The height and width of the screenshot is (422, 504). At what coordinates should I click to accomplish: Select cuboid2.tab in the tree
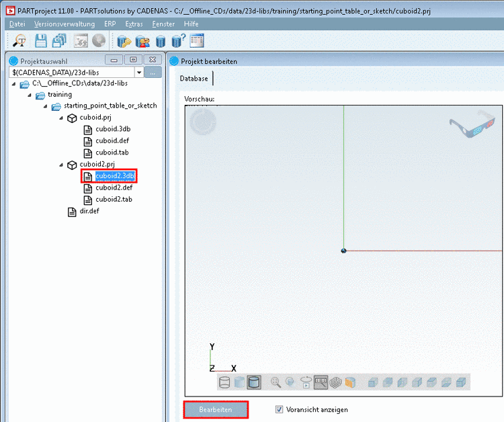114,200
